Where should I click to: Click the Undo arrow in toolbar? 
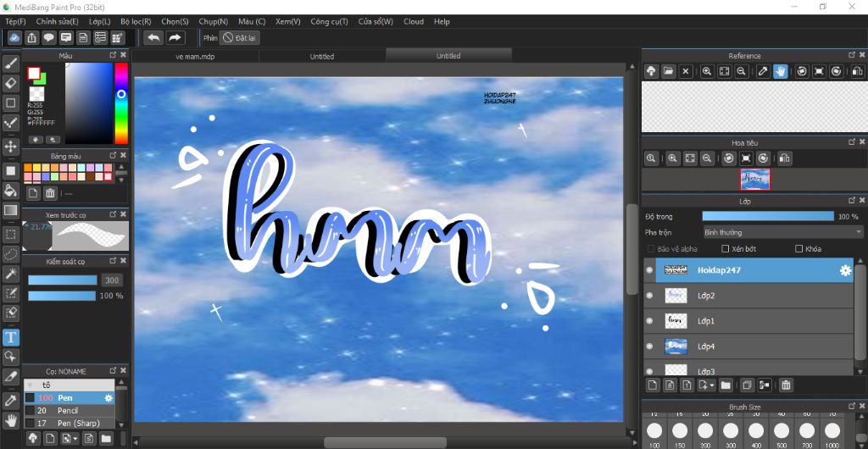[x=154, y=37]
